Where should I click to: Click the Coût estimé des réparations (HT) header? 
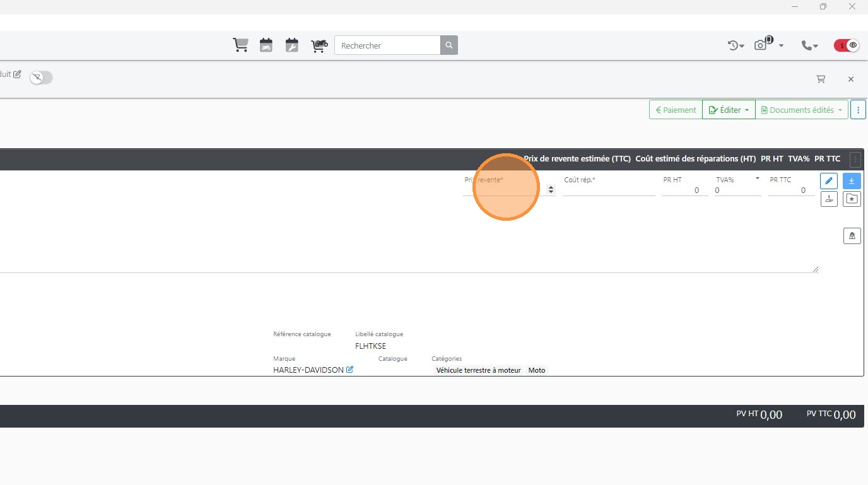[x=696, y=159]
